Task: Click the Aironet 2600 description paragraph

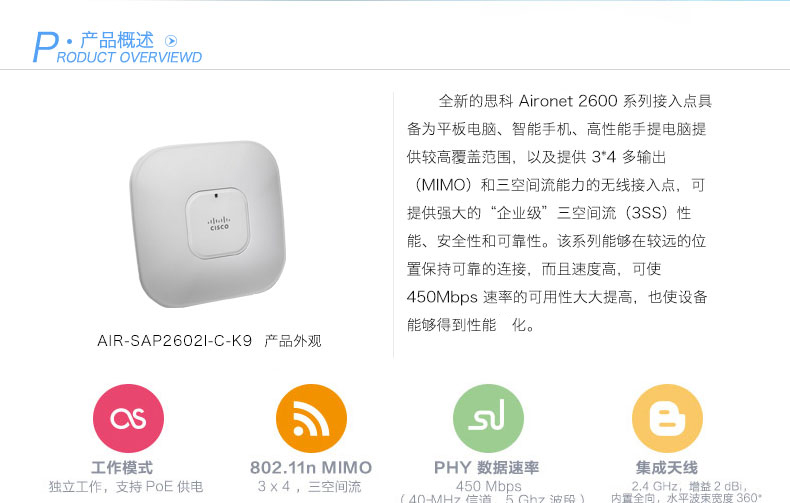Action: [559, 213]
